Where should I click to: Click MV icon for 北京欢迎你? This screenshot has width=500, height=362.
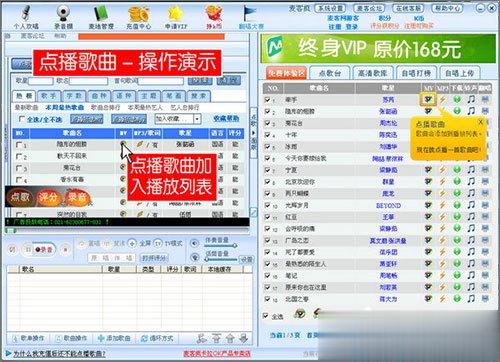(x=428, y=181)
